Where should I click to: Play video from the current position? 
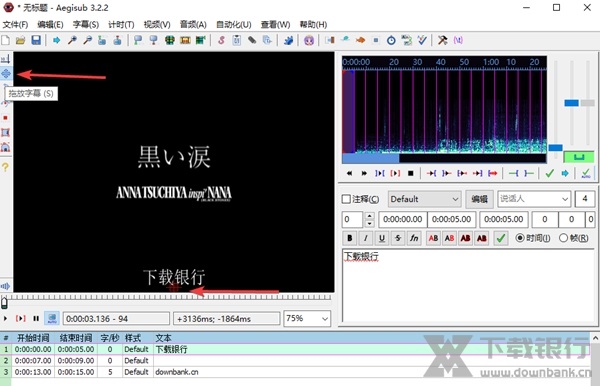[5, 318]
